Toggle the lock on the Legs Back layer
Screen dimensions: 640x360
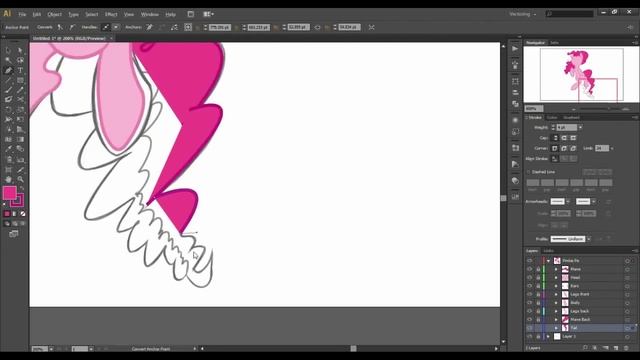(x=538, y=311)
